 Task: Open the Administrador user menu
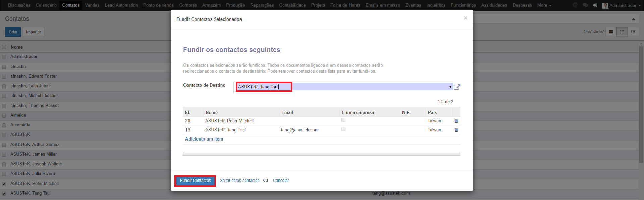click(620, 5)
